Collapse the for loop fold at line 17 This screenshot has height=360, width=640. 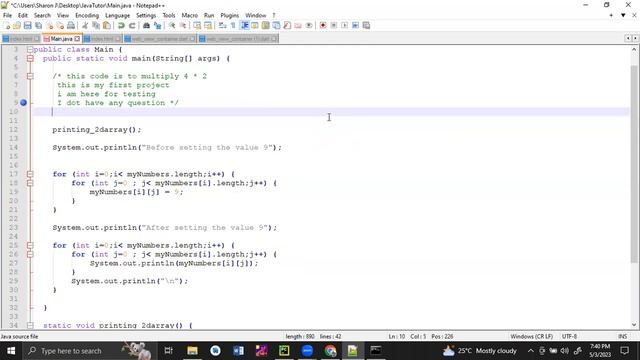30,174
